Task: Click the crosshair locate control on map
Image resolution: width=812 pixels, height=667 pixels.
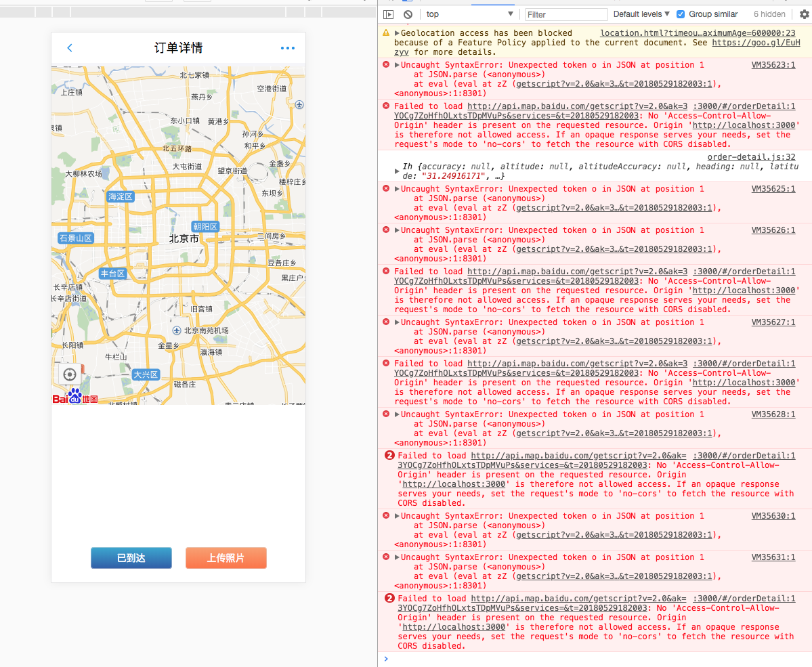Action: 69,374
